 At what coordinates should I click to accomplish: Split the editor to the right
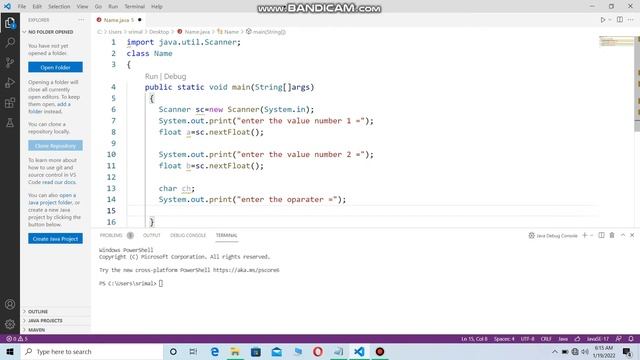tap(620, 20)
